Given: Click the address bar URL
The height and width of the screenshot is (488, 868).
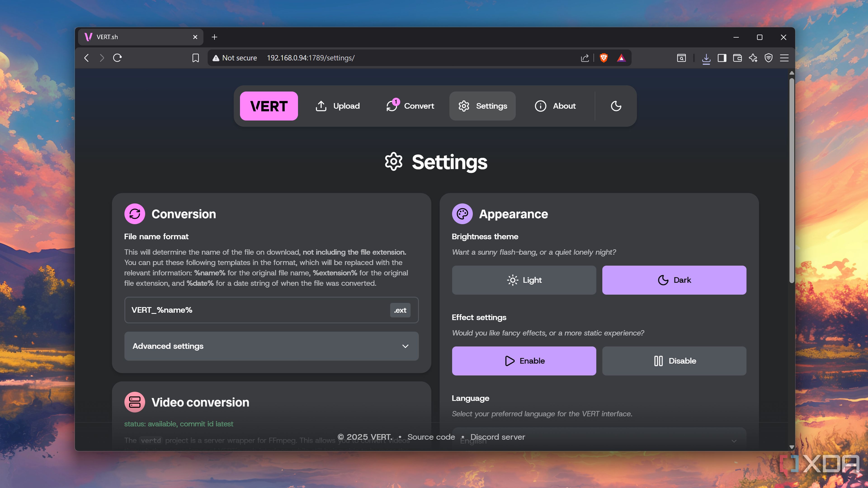Looking at the screenshot, I should click(x=310, y=58).
